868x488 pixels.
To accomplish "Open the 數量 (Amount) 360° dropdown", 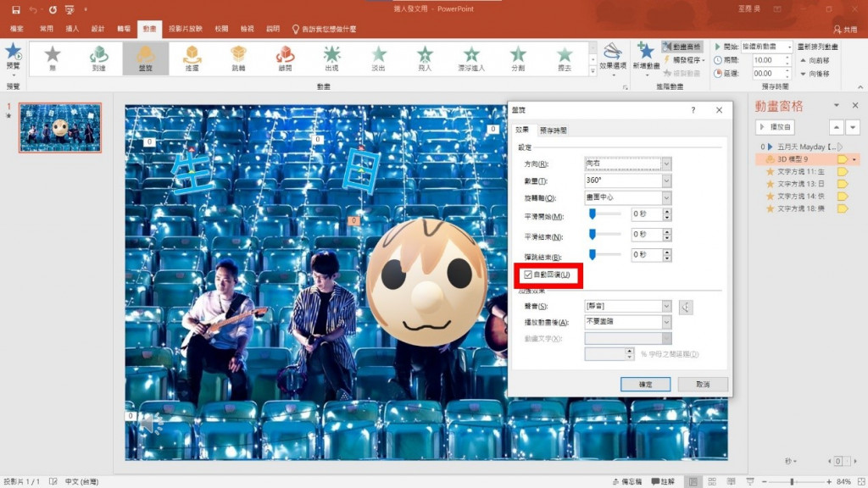I will point(666,181).
